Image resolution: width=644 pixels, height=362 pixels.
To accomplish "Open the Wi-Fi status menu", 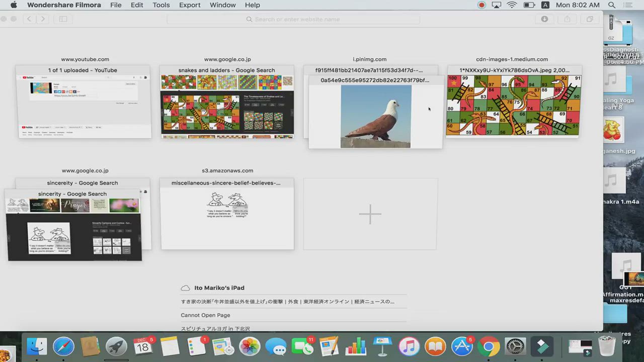I will pos(512,5).
